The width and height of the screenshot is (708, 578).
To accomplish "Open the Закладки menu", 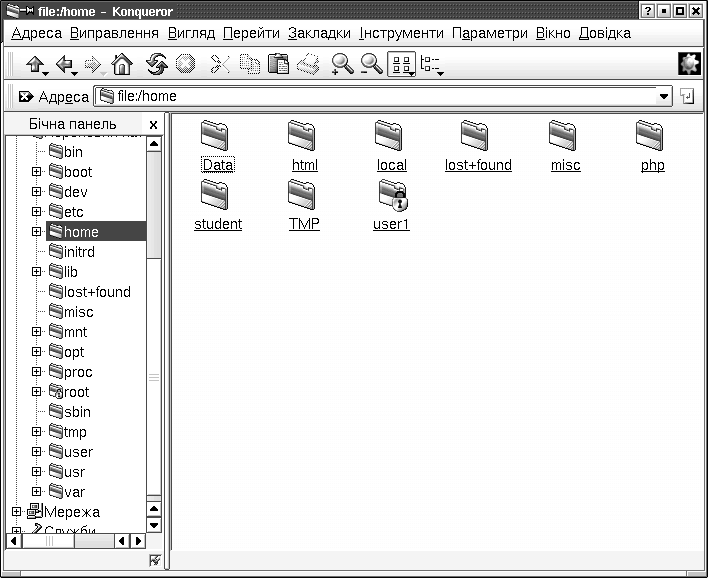I will pyautogui.click(x=319, y=33).
